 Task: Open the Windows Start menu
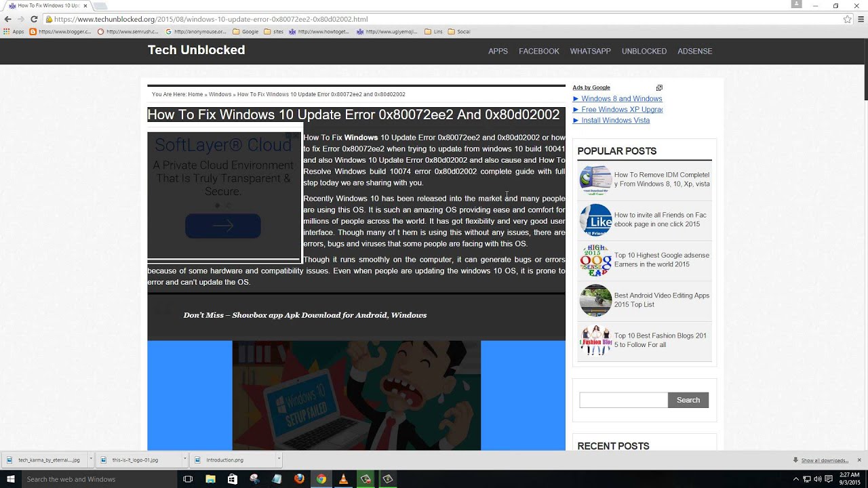click(x=10, y=479)
